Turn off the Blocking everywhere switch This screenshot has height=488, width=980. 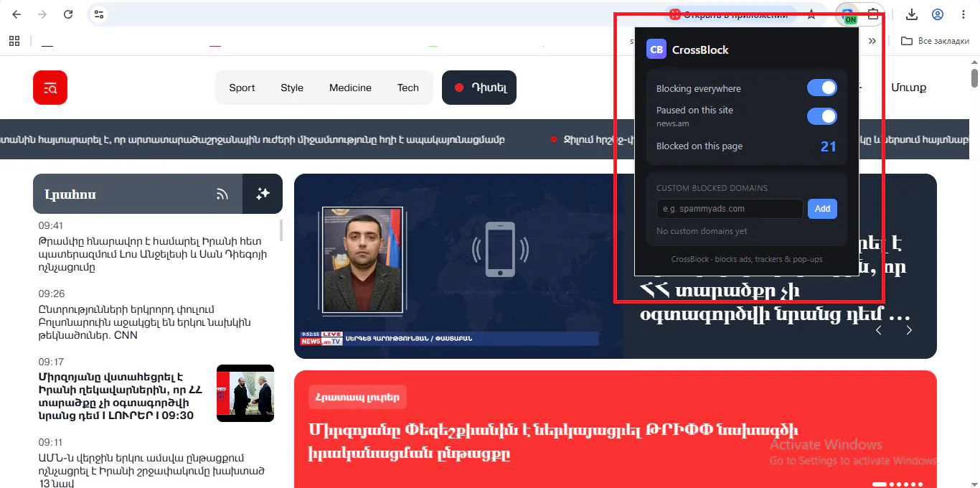[x=822, y=88]
